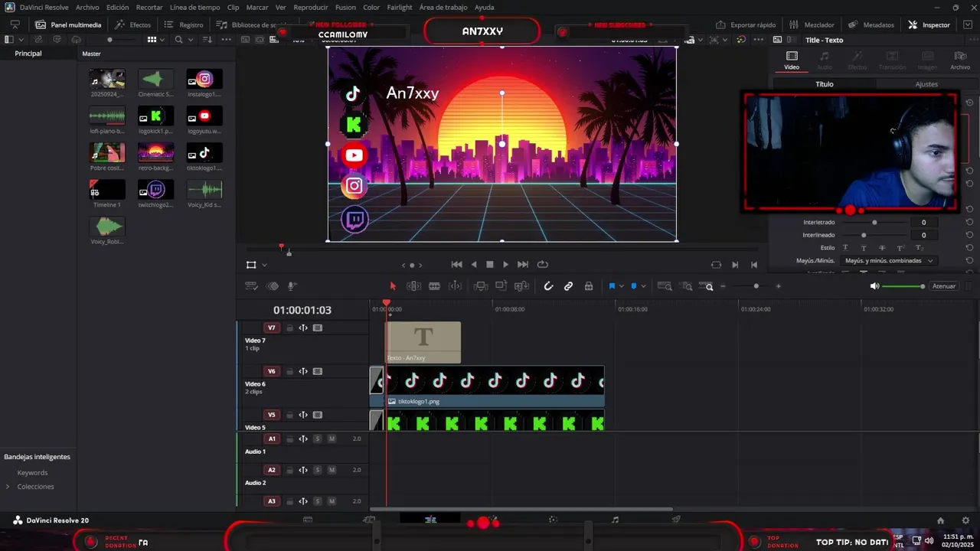Open the viewer transform overlay dropdown
Viewport: 980px width, 551px height.
click(264, 265)
